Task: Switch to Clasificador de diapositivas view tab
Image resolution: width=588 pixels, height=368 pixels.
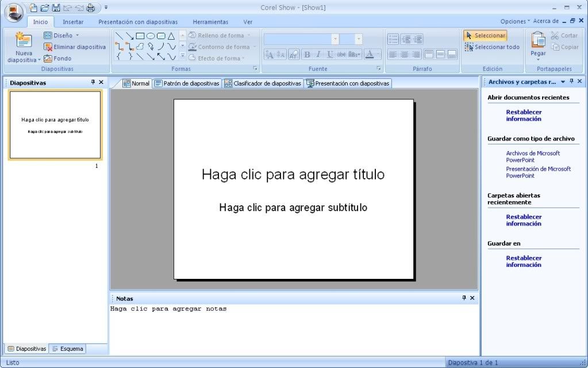Action: coord(263,83)
